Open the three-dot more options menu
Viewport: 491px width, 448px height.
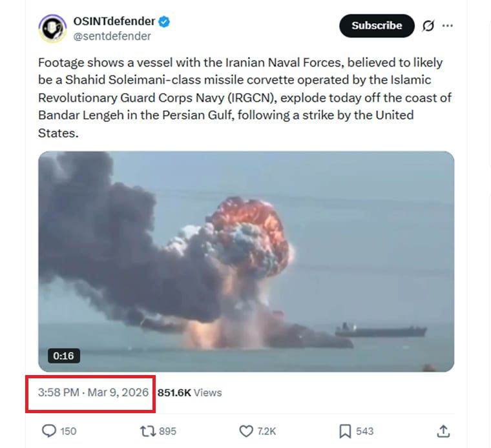447,26
